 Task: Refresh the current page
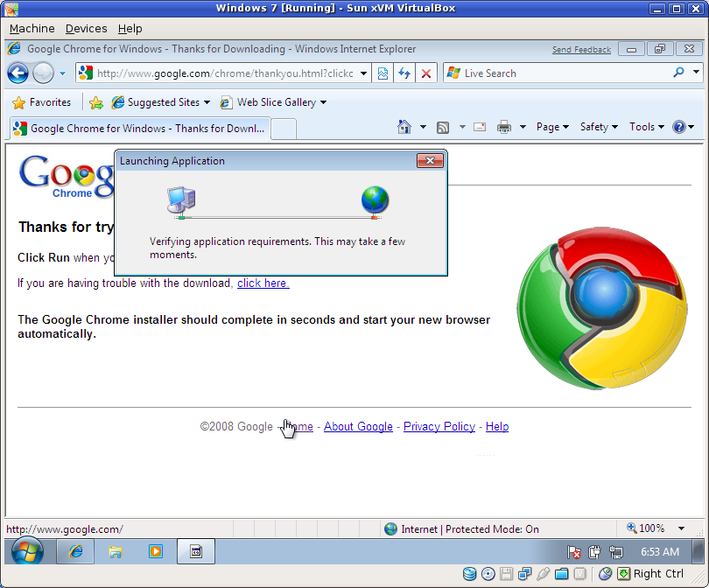[x=404, y=73]
